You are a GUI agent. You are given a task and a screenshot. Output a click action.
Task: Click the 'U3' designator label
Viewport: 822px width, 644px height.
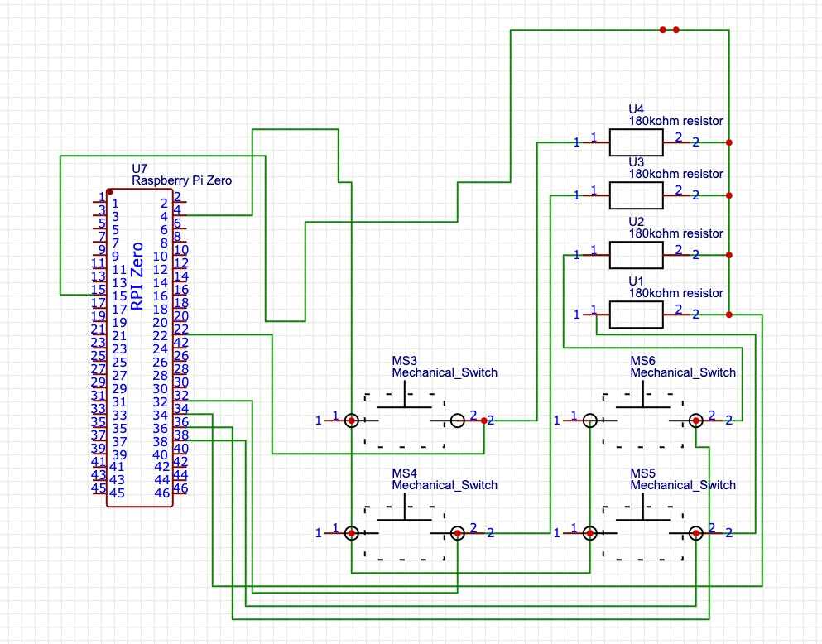[636, 162]
